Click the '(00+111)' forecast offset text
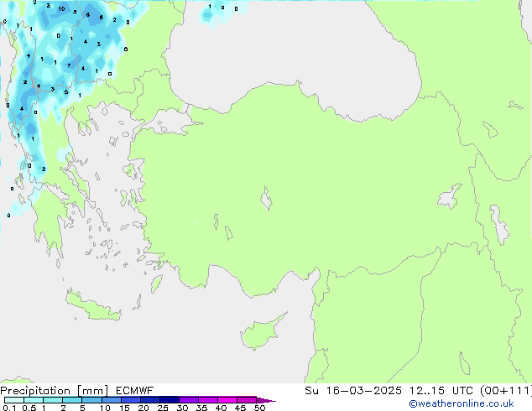The height and width of the screenshot is (411, 532). click(x=506, y=391)
